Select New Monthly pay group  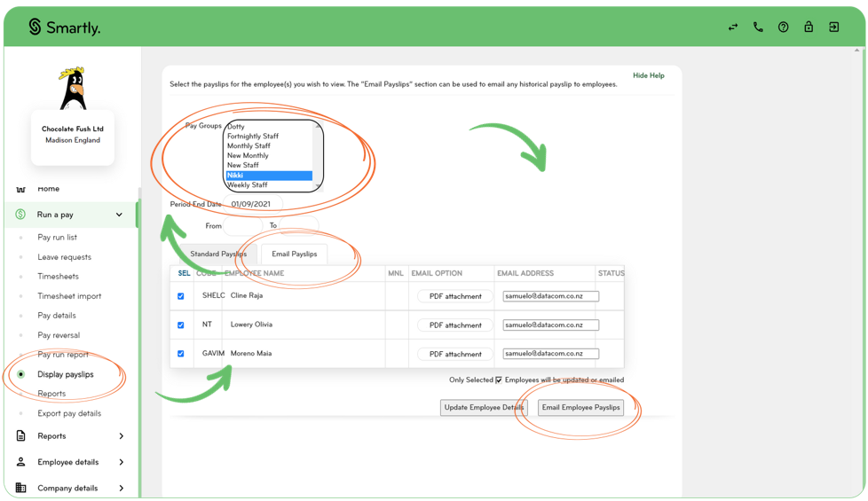click(x=270, y=156)
